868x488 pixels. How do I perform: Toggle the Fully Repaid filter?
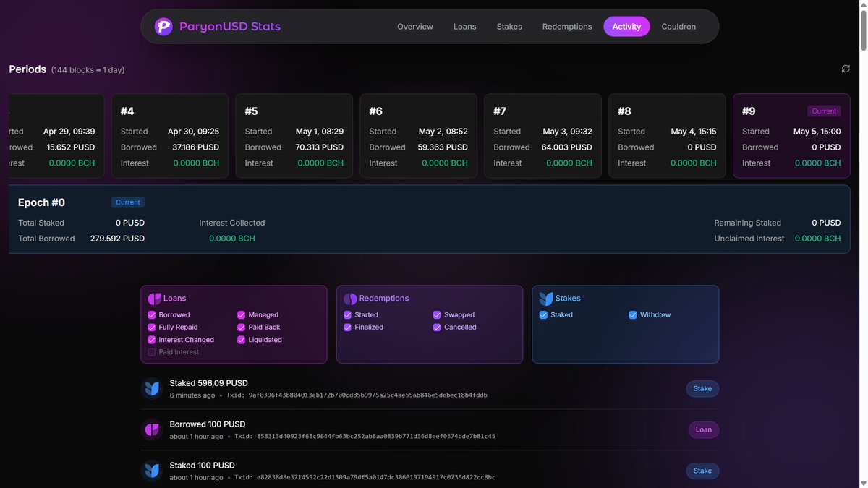point(152,328)
